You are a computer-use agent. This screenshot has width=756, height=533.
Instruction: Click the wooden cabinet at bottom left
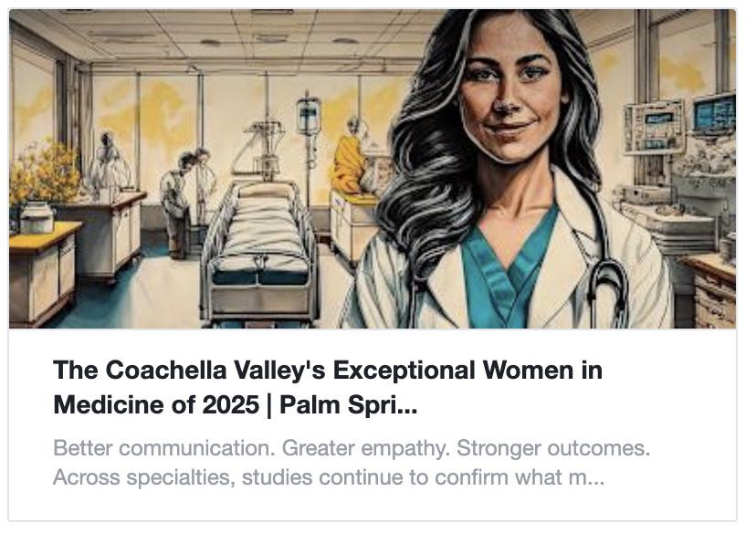[41, 274]
